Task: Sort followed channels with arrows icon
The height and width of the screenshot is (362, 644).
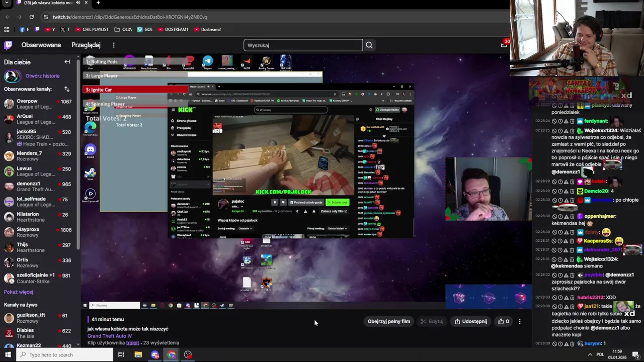Action: tap(67, 89)
